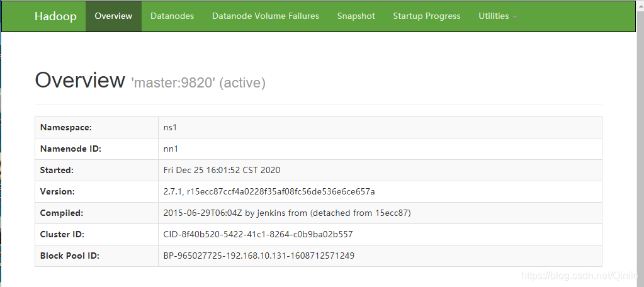Select the Fri Dec 25 16:01:52 start time
Image resolution: width=644 pixels, height=287 pixels.
[222, 170]
